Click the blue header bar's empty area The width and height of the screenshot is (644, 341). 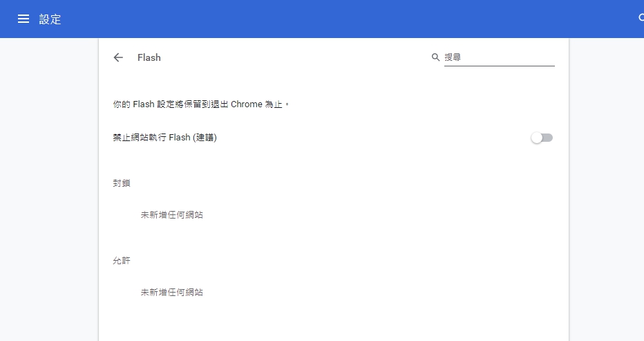coord(329,19)
